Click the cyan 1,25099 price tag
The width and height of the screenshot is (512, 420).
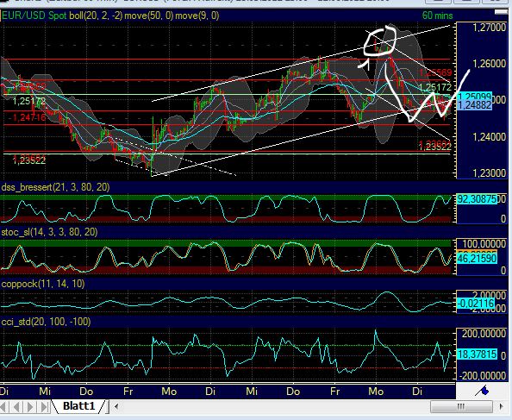(x=474, y=97)
